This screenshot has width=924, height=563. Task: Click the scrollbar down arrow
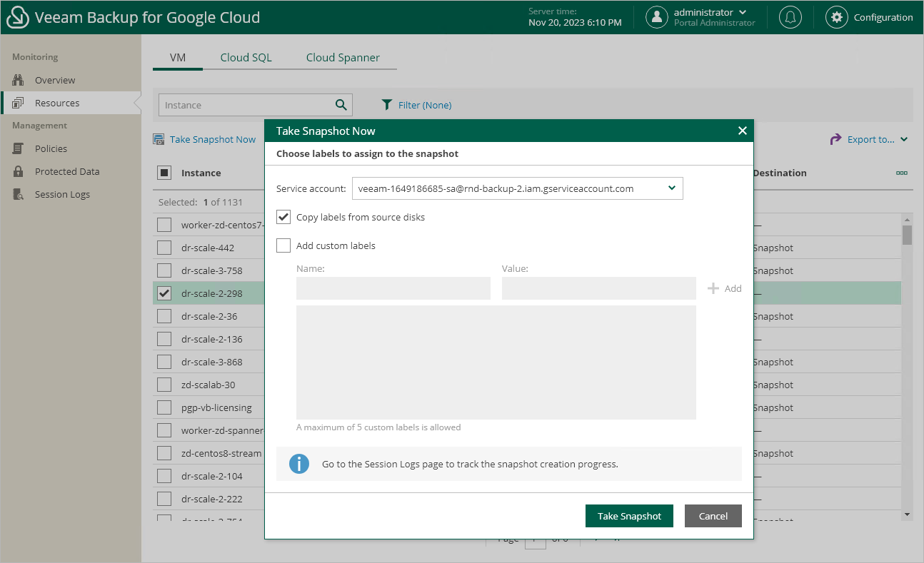coord(907,514)
